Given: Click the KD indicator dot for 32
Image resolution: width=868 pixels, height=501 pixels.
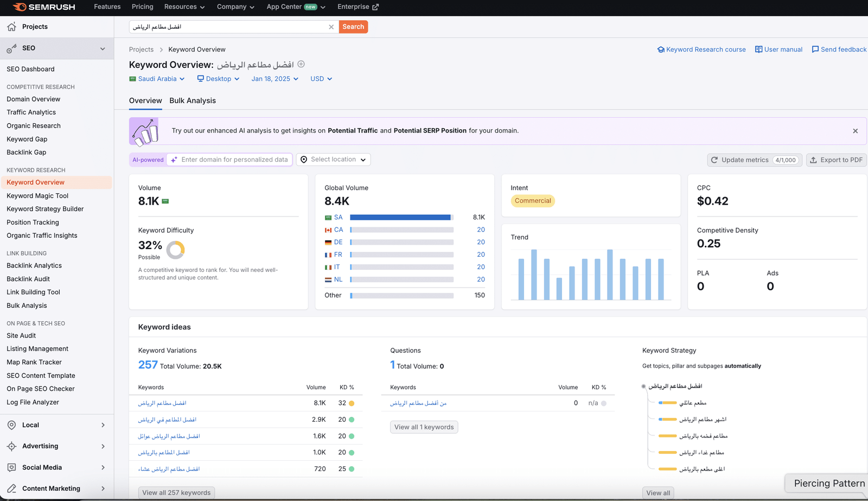Looking at the screenshot, I should point(352,403).
